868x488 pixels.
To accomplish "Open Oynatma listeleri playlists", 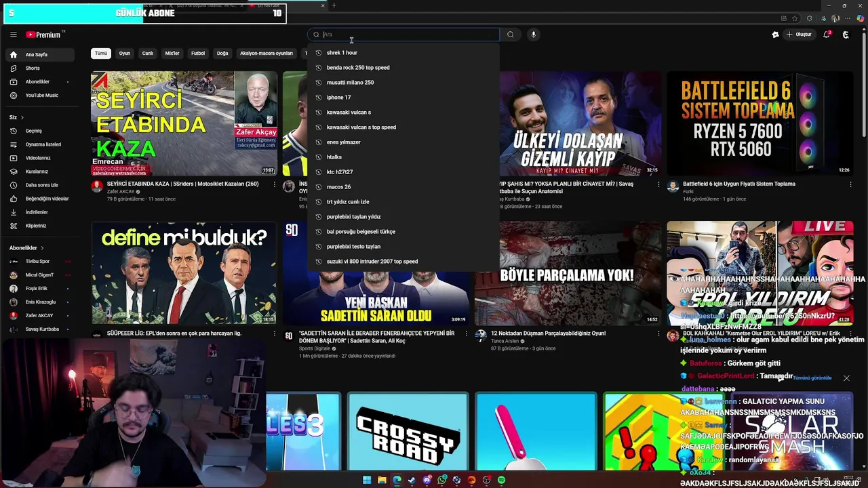I will (x=39, y=144).
